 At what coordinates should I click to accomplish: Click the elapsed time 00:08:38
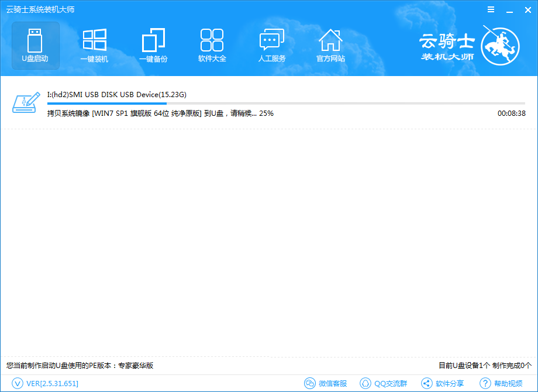coord(511,114)
